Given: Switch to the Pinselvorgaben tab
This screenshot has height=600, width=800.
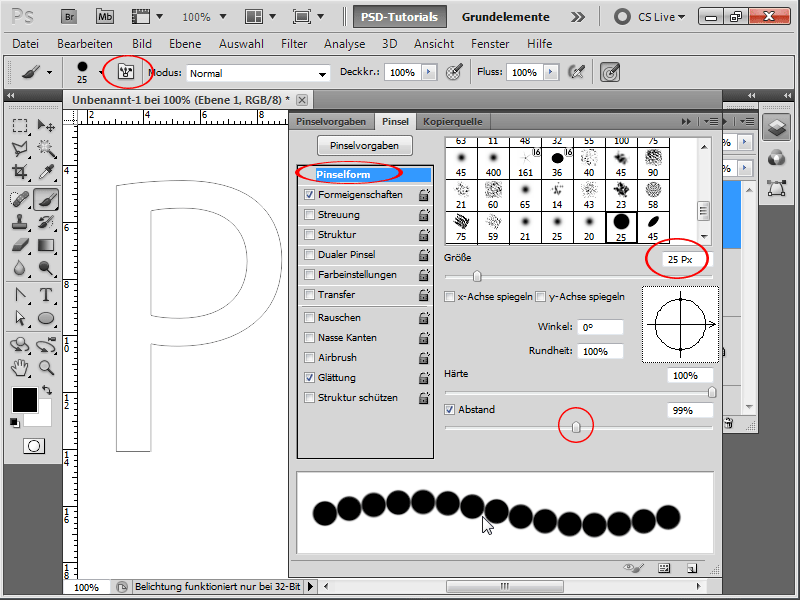Looking at the screenshot, I should [331, 121].
